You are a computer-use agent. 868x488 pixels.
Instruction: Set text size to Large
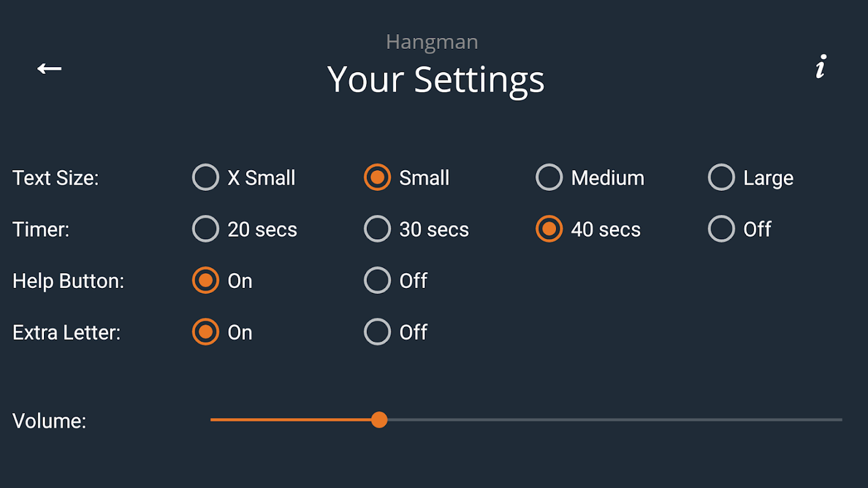[x=722, y=178]
